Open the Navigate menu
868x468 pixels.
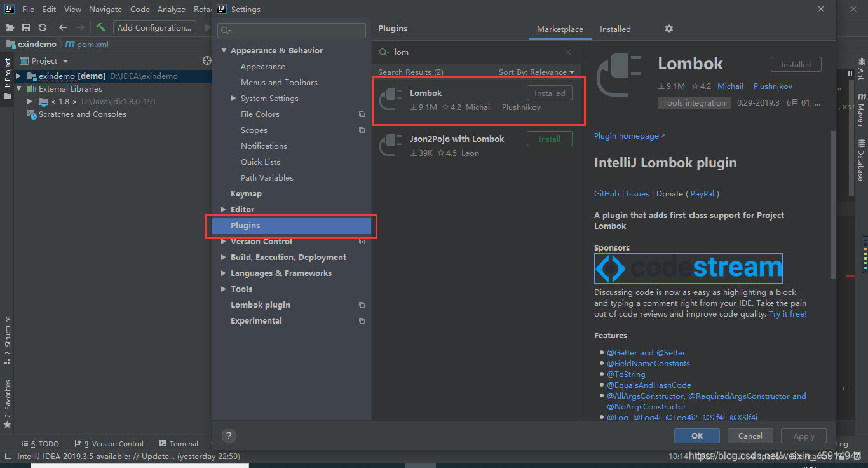[x=105, y=10]
